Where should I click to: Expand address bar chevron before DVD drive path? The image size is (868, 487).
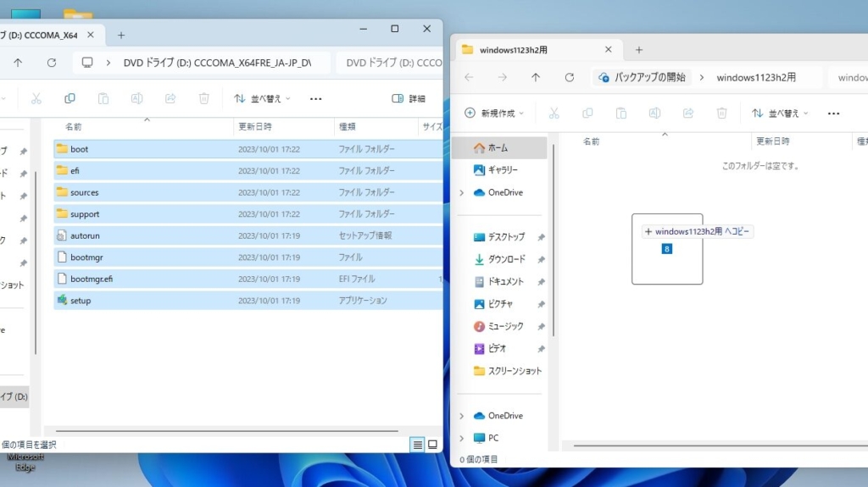pos(108,63)
